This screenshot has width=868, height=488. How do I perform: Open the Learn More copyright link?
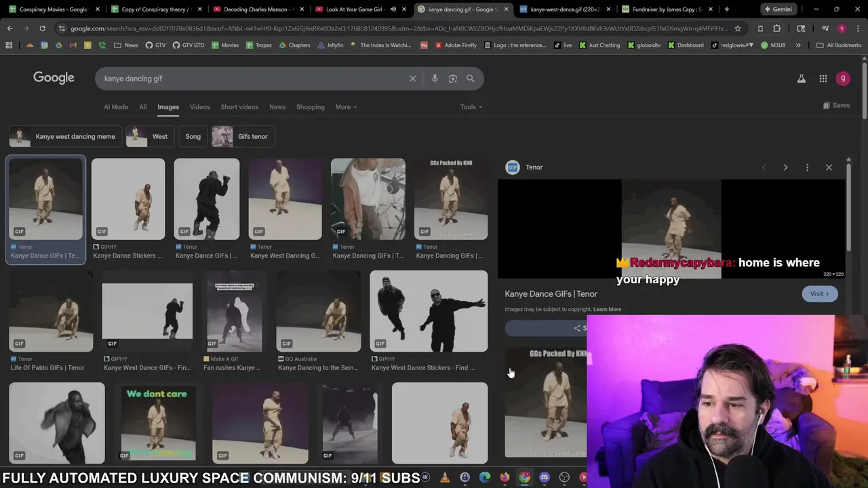point(607,309)
